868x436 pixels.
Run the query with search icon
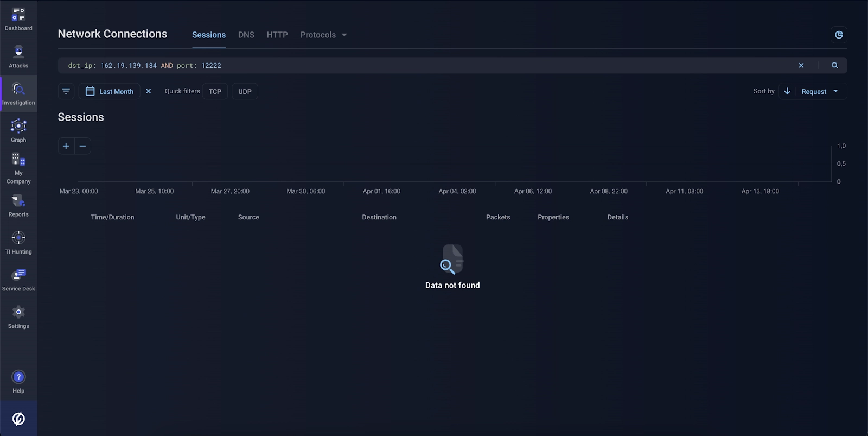834,65
